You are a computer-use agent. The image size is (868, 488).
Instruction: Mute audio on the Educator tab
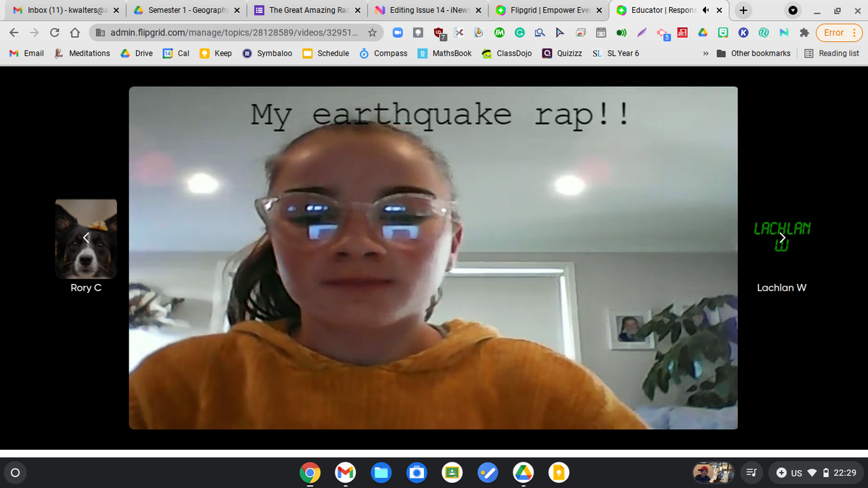tap(708, 10)
